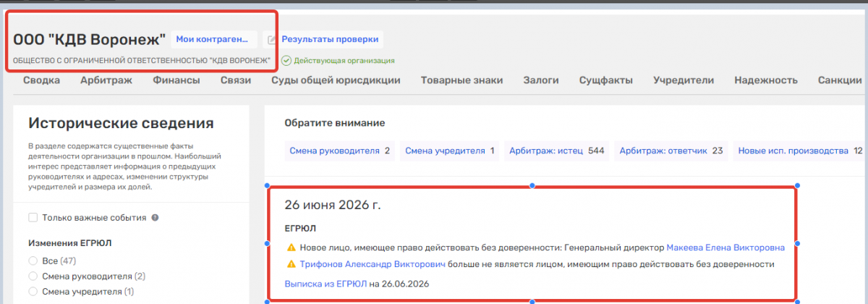Viewport: 868px width, 304px height.
Task: Select the Все (47) radio option
Action: (x=33, y=261)
